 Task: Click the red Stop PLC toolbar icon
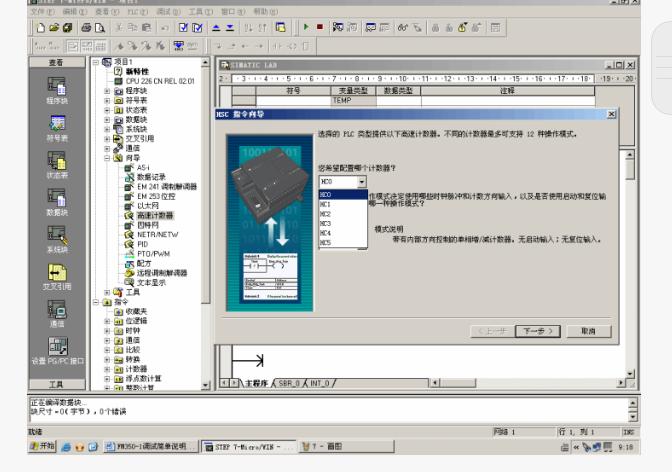(320, 29)
